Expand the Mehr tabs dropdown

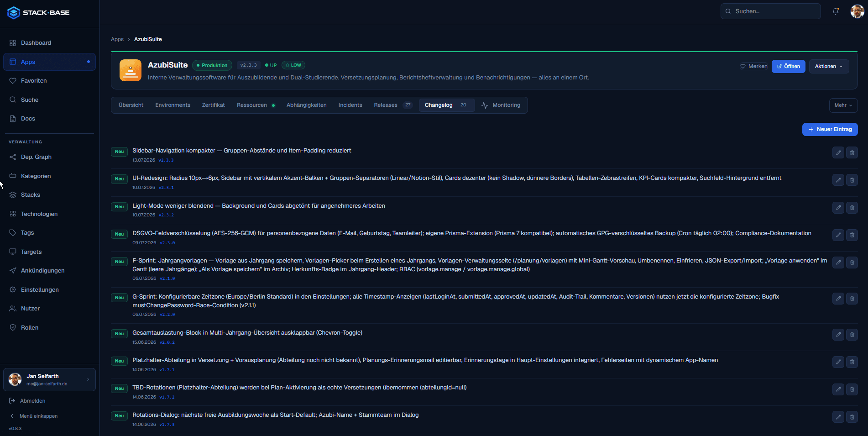click(843, 105)
